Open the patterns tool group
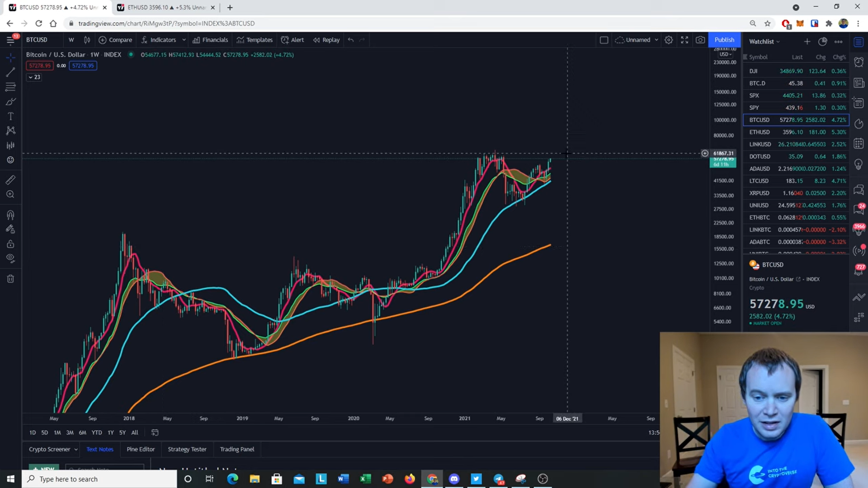 (10, 131)
